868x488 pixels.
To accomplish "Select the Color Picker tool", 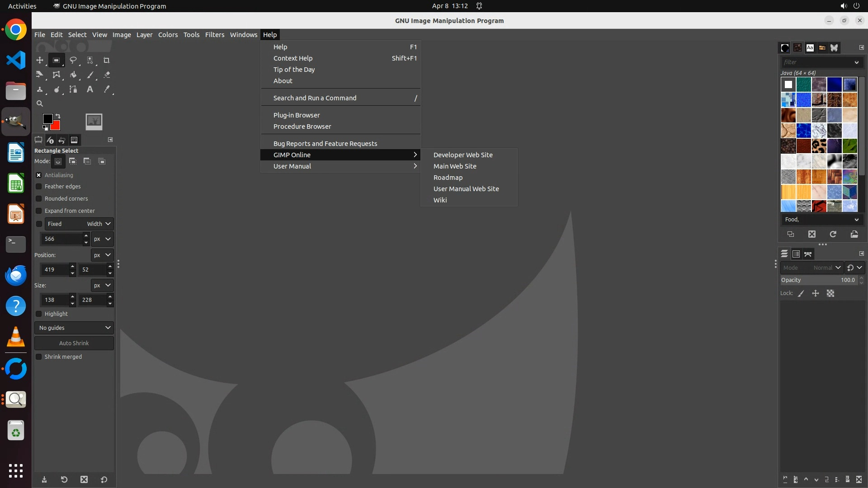I will (107, 89).
